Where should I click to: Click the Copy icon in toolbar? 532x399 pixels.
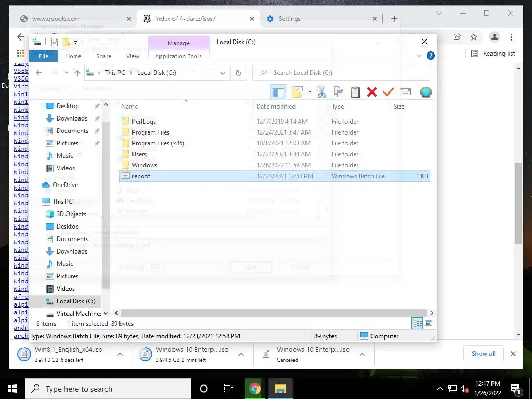tap(338, 92)
